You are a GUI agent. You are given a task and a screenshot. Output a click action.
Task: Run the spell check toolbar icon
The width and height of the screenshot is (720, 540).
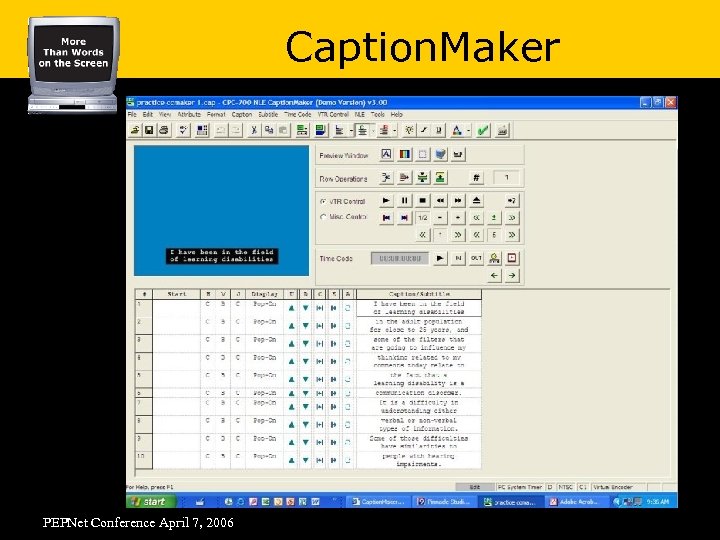pyautogui.click(x=183, y=130)
